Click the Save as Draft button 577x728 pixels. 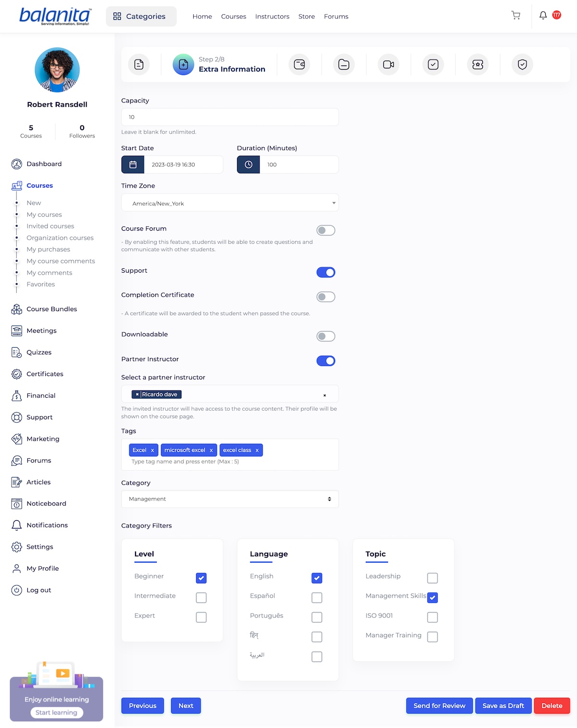503,706
